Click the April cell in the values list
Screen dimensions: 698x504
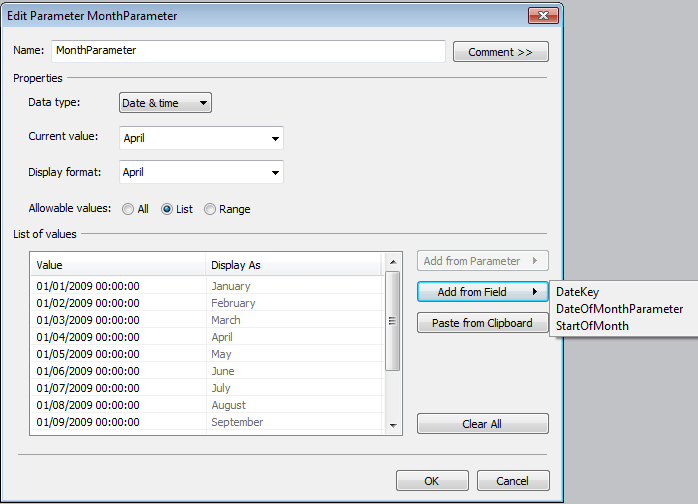(x=294, y=337)
